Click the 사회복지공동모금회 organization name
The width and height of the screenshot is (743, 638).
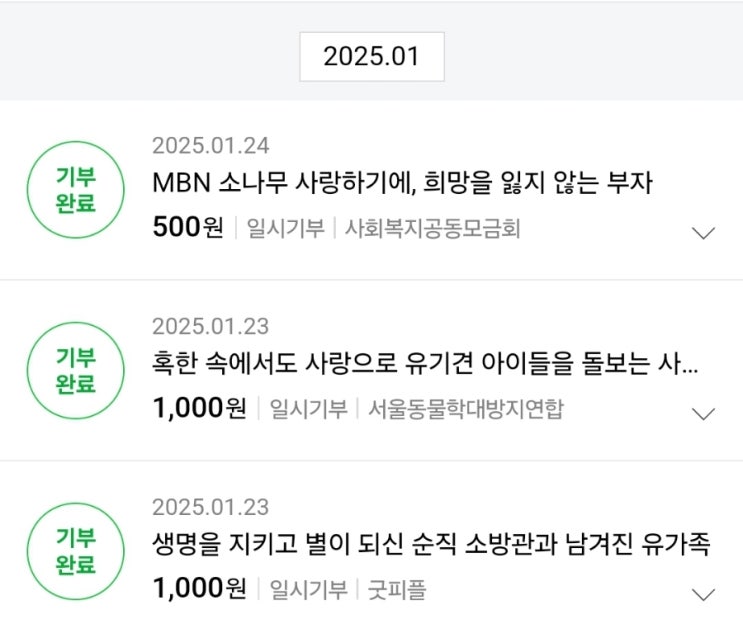(432, 229)
